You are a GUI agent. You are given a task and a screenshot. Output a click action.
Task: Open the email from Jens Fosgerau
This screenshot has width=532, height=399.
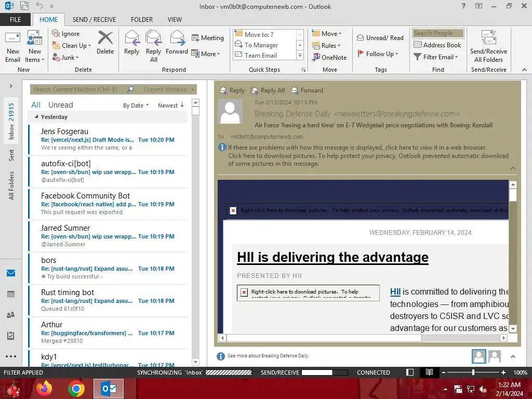click(108, 139)
